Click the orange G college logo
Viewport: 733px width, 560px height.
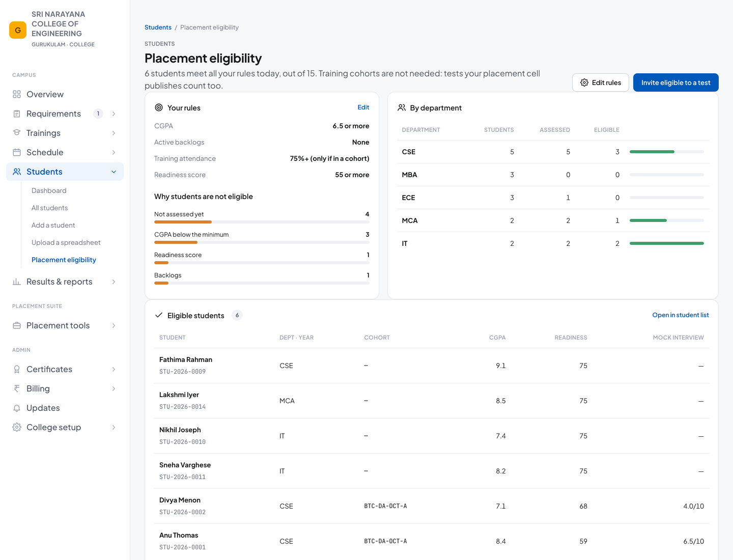coord(18,30)
